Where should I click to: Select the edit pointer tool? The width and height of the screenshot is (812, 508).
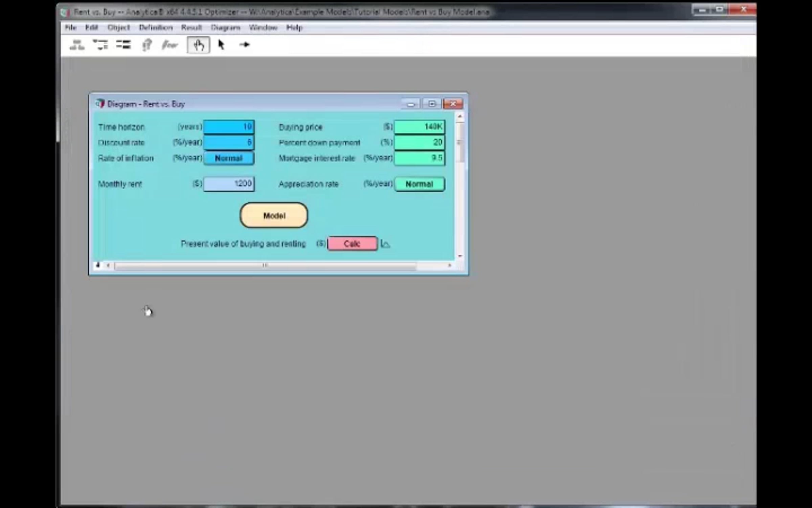click(x=221, y=45)
